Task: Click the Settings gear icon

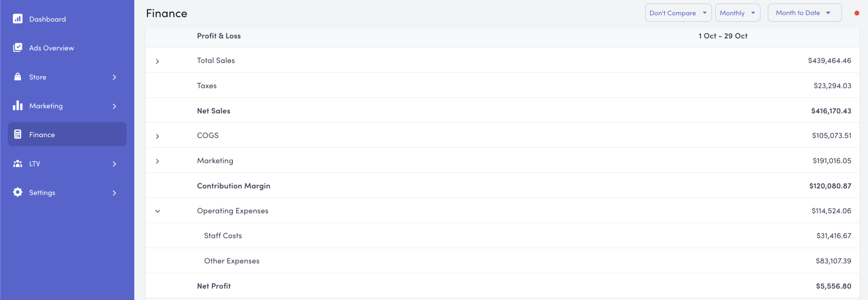Action: [18, 192]
